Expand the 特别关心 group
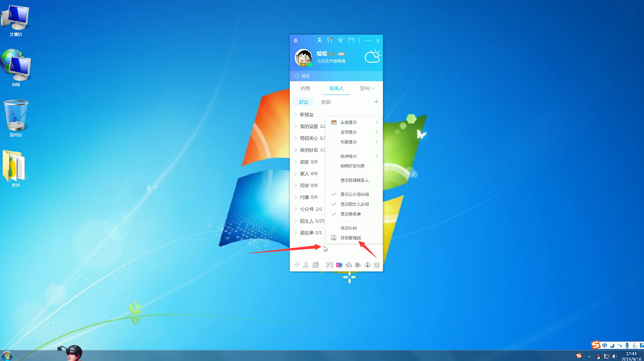 pos(310,138)
